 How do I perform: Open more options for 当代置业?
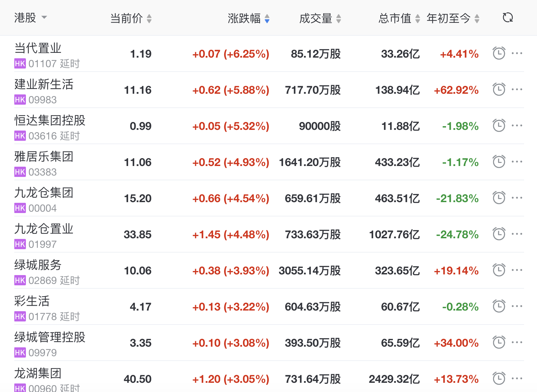517,54
